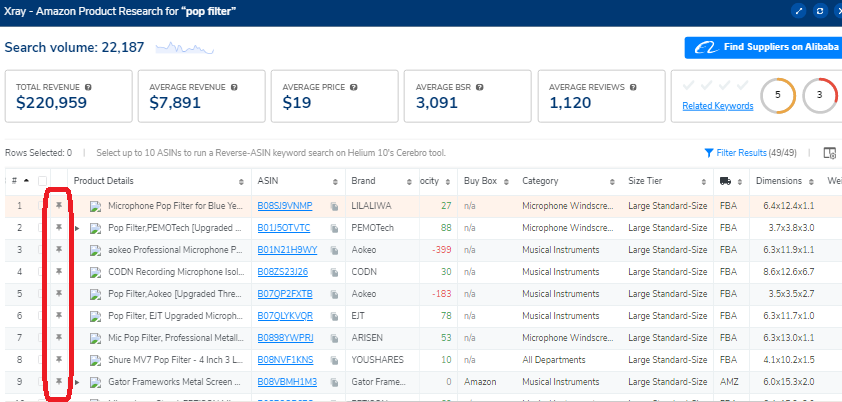Click the velocity value -399

tap(442, 250)
